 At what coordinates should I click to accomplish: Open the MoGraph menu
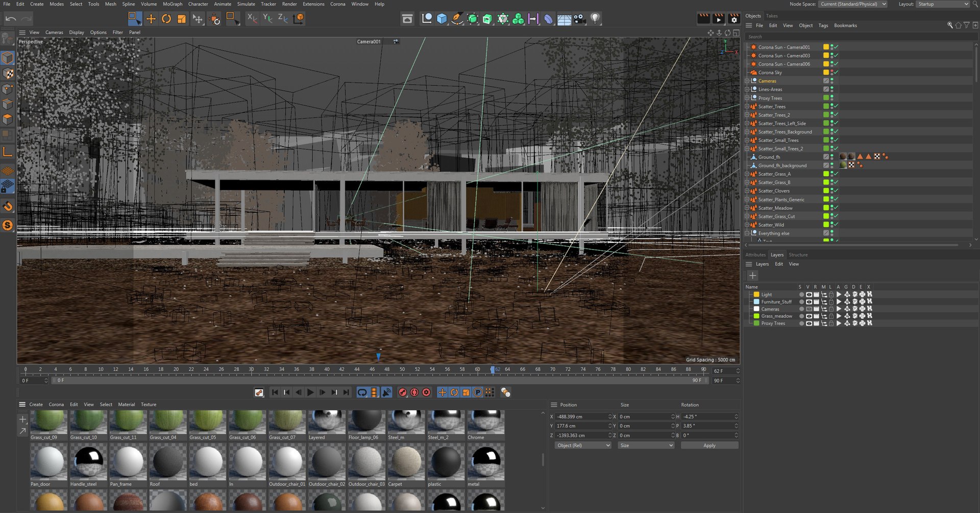(173, 4)
